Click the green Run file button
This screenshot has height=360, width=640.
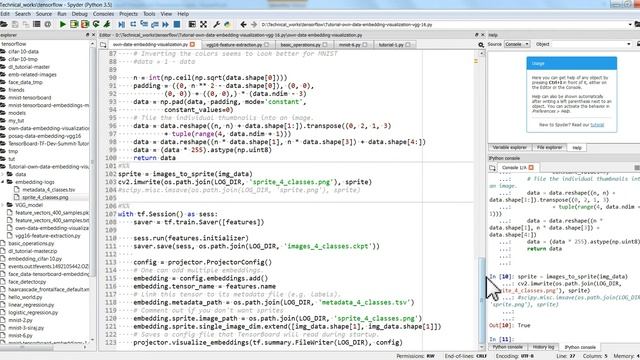pyautogui.click(x=62, y=24)
